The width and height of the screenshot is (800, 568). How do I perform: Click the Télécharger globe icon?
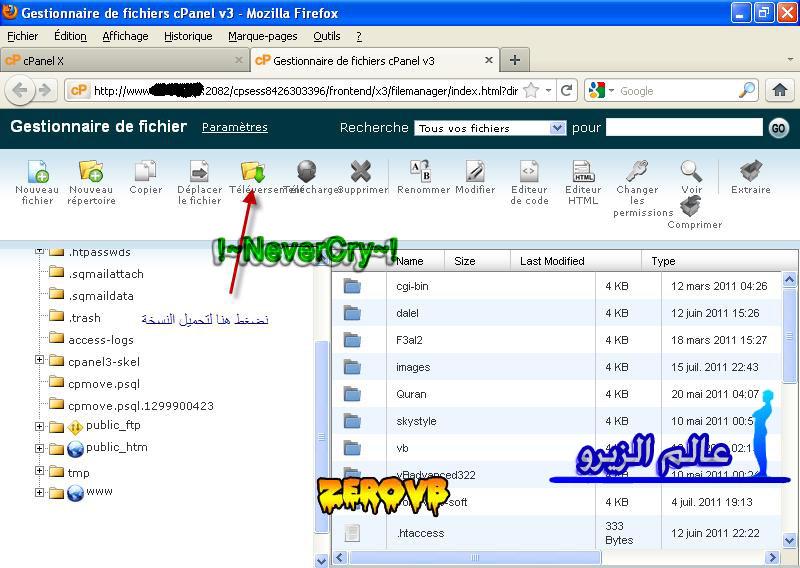[x=307, y=171]
